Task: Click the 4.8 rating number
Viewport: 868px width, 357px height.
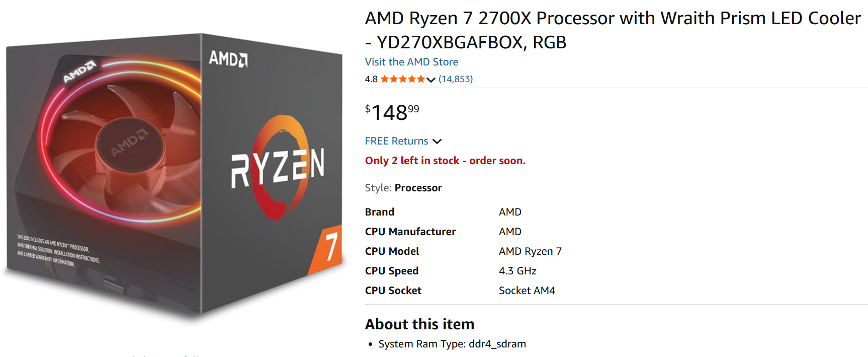Action: pyautogui.click(x=371, y=79)
